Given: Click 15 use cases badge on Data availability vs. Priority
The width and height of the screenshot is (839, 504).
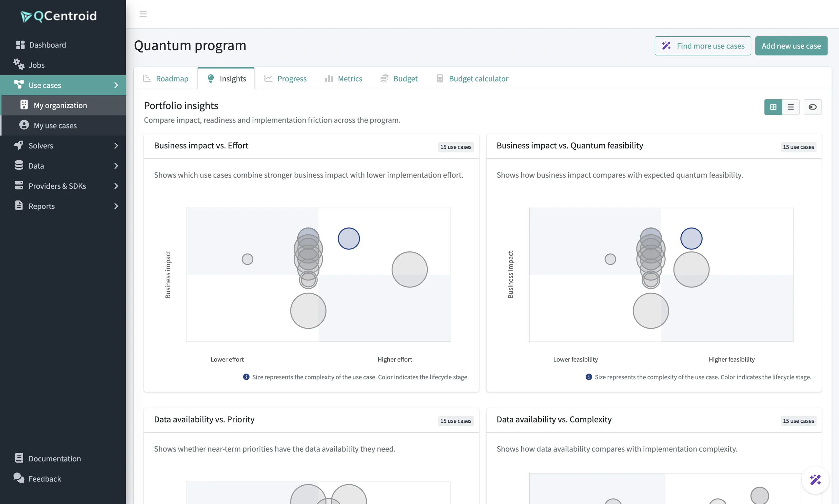Looking at the screenshot, I should pos(456,421).
